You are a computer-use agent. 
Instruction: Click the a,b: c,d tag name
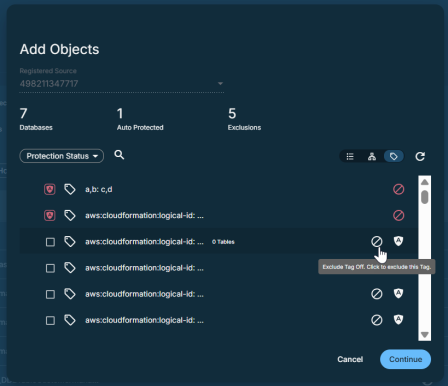(99, 189)
